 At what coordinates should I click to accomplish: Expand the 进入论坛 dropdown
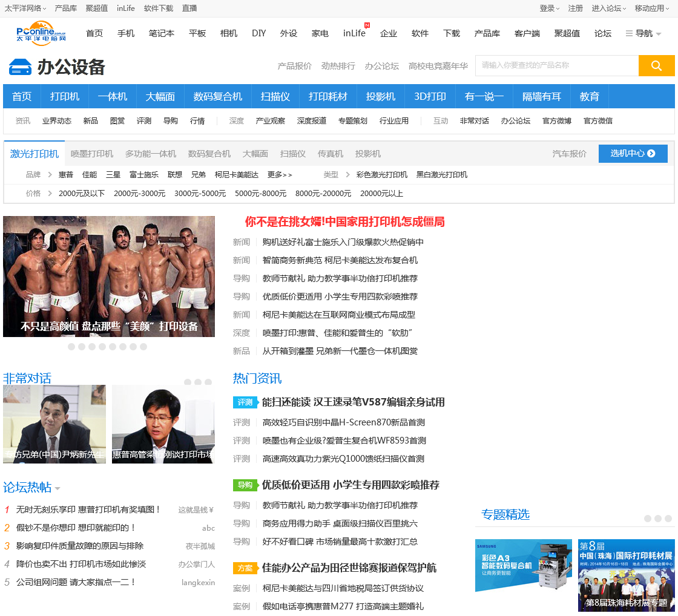tap(609, 8)
